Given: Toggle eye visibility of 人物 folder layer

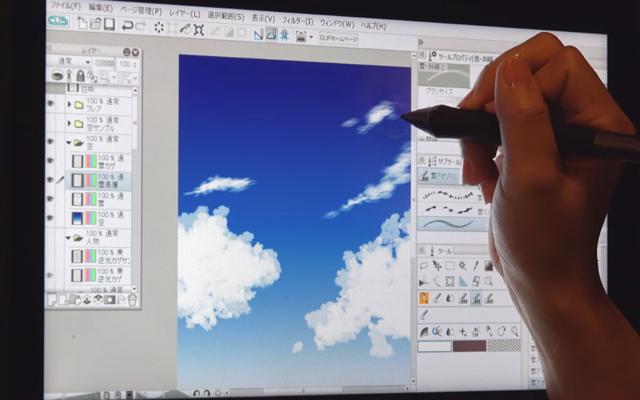Looking at the screenshot, I should [51, 238].
